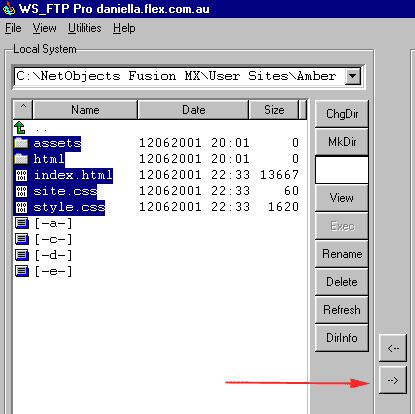Click the Refresh button

[x=342, y=310]
